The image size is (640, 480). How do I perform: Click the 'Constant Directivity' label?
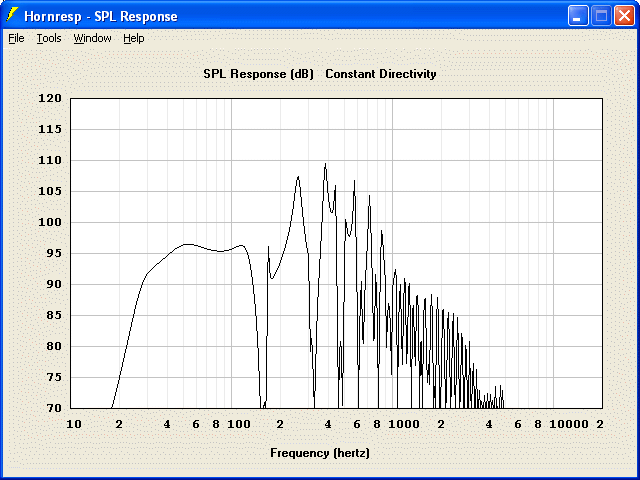pos(381,74)
